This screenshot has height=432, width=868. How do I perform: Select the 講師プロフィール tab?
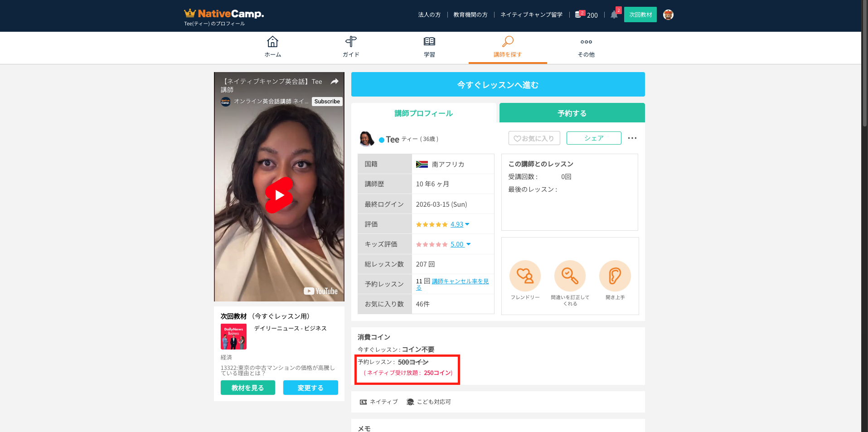[423, 113]
